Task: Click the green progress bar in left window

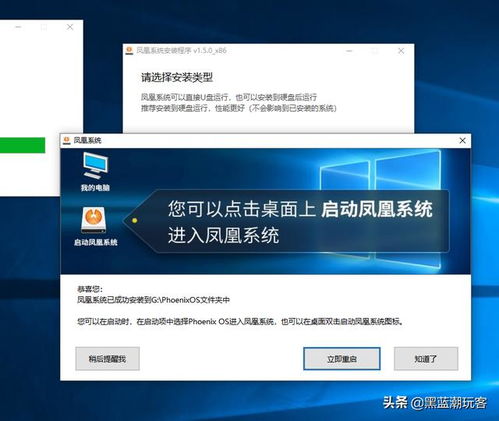Action: coord(22,145)
